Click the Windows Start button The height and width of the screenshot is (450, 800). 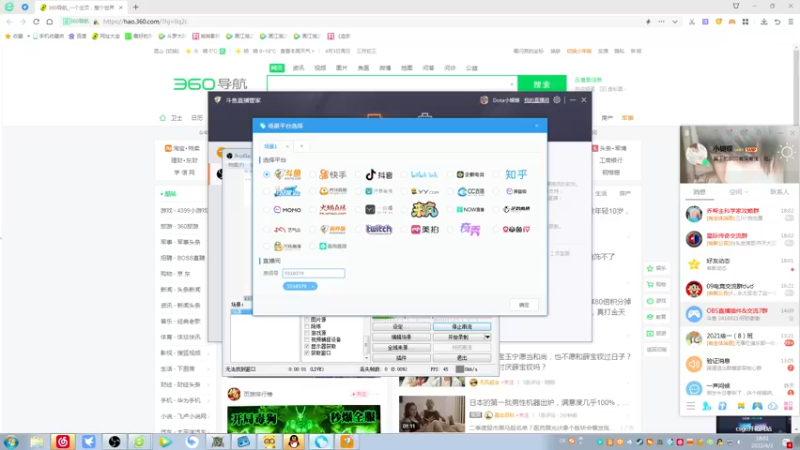[x=11, y=441]
